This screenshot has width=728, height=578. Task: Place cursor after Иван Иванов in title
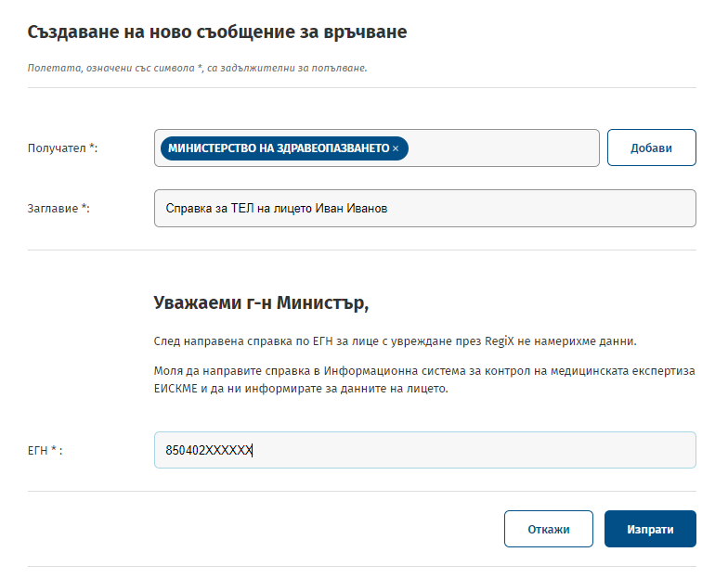pyautogui.click(x=388, y=208)
